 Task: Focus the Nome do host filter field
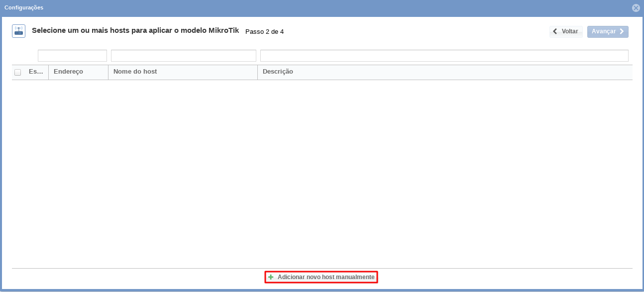(x=183, y=56)
